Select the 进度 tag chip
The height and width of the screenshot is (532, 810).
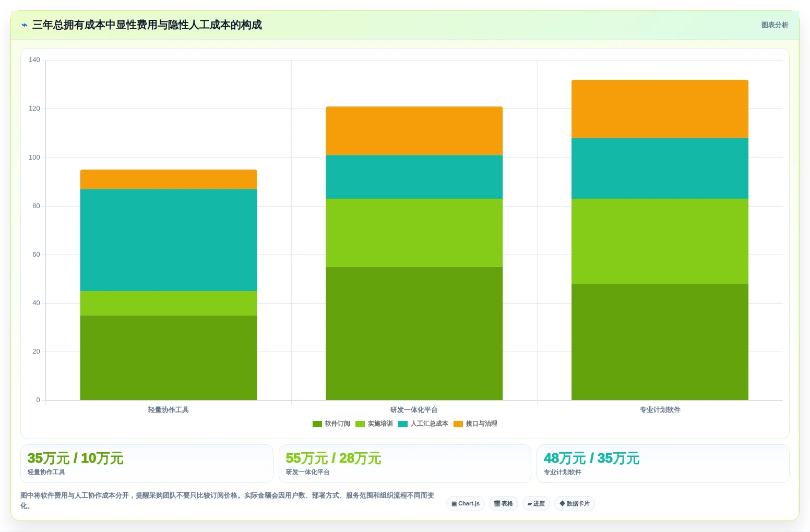(536, 503)
